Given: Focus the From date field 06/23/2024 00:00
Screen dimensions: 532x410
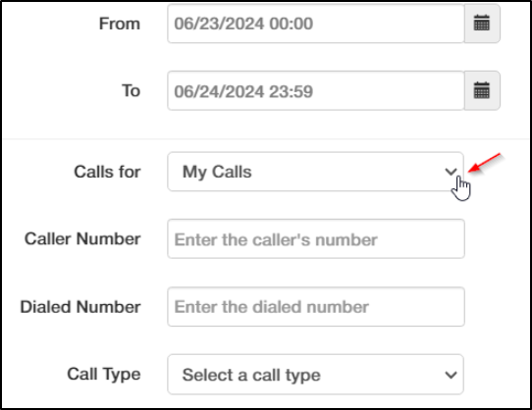Looking at the screenshot, I should click(316, 24).
